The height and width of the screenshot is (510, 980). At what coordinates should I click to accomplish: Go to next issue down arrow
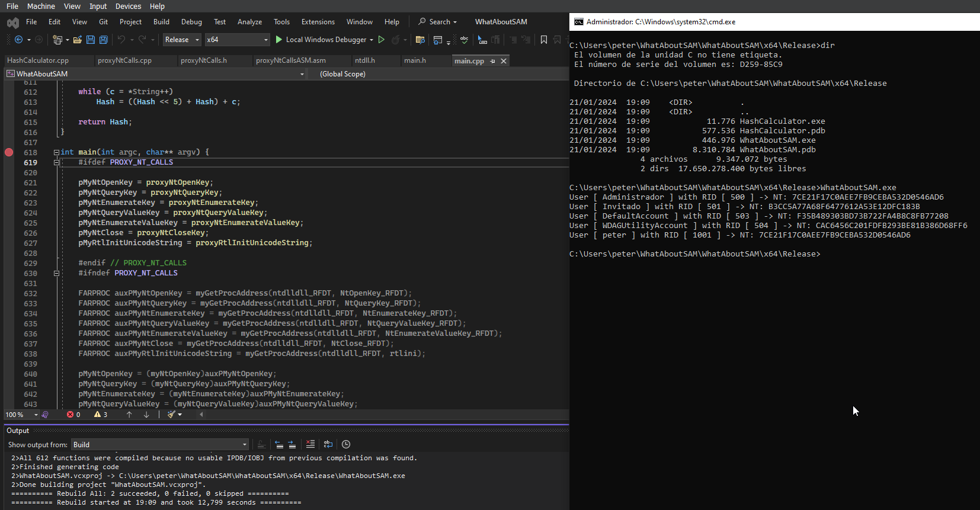tap(146, 415)
